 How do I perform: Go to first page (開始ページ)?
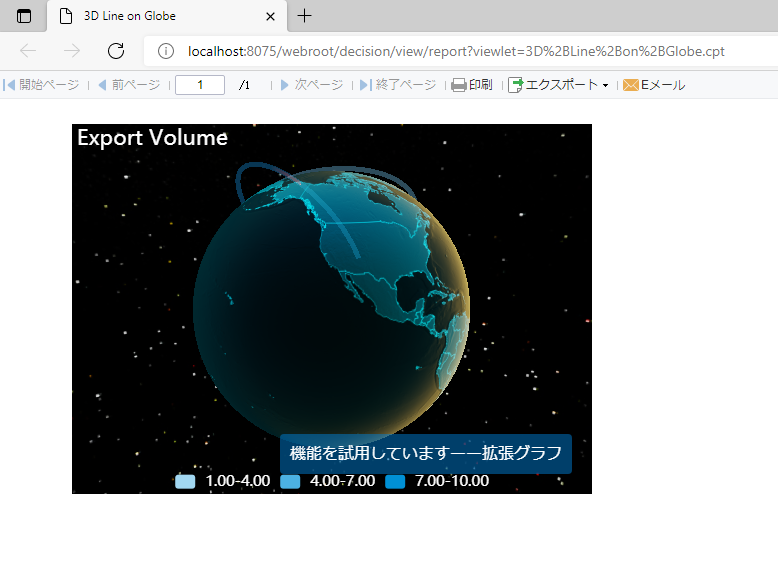(x=41, y=85)
